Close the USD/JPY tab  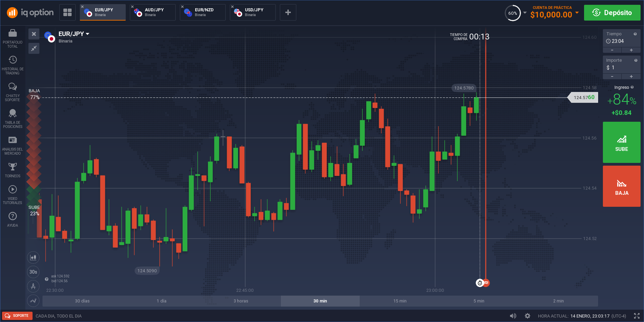pyautogui.click(x=233, y=7)
